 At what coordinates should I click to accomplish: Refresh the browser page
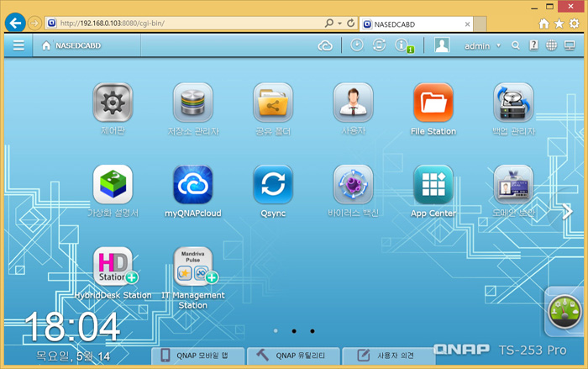[350, 24]
